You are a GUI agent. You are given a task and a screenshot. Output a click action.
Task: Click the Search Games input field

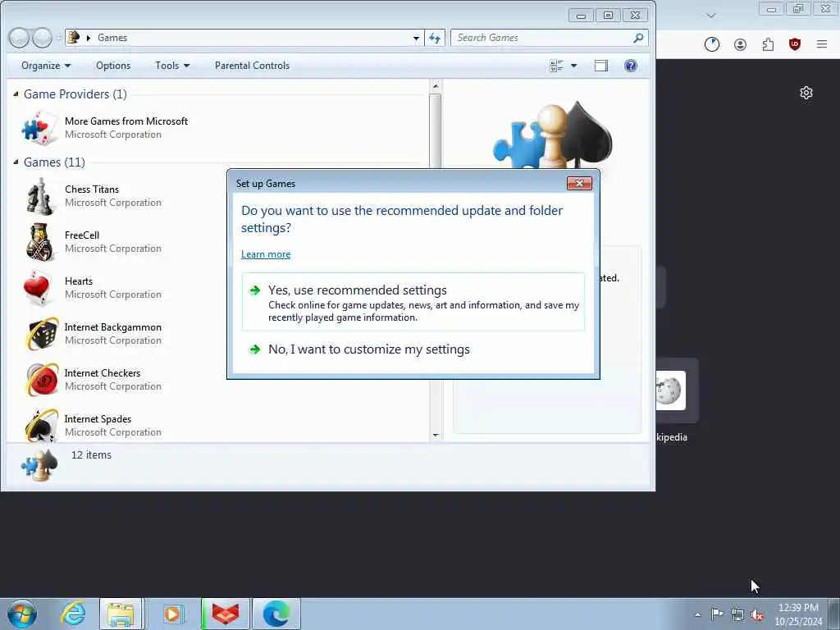[x=542, y=38]
